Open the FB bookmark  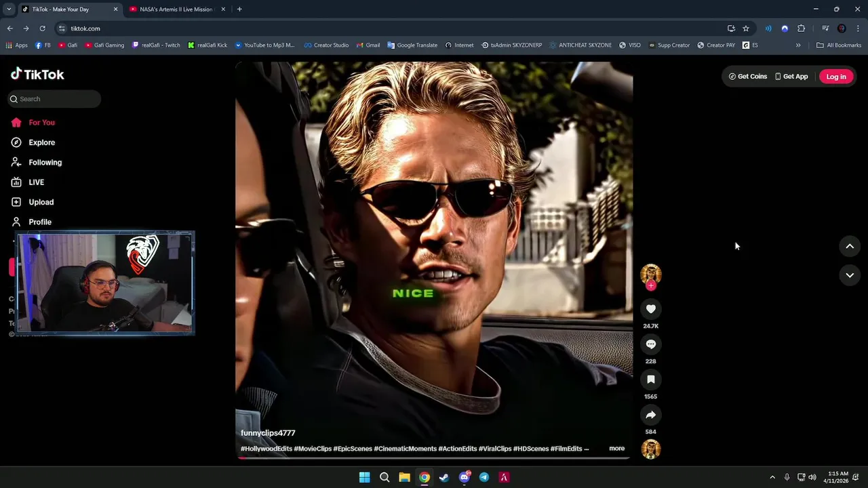point(43,45)
